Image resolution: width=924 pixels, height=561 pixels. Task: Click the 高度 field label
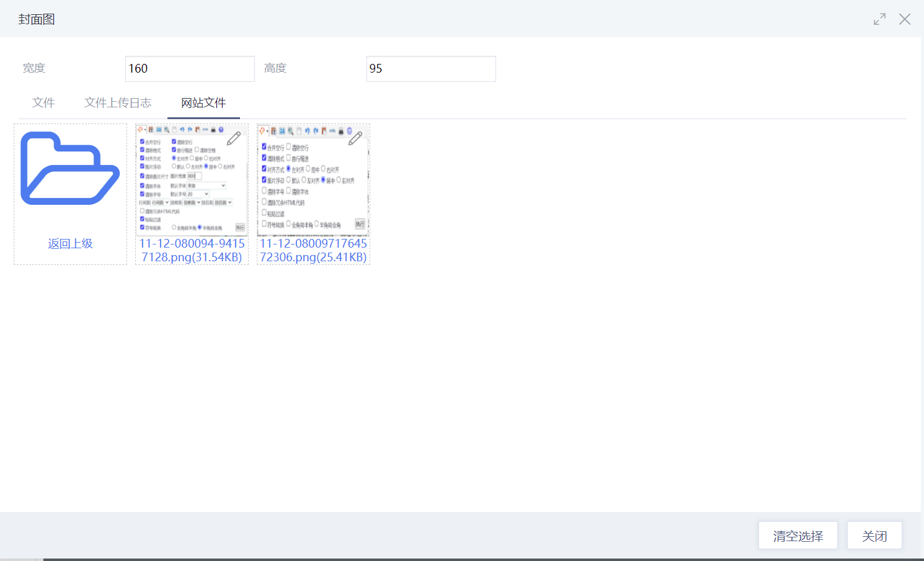[x=275, y=68]
